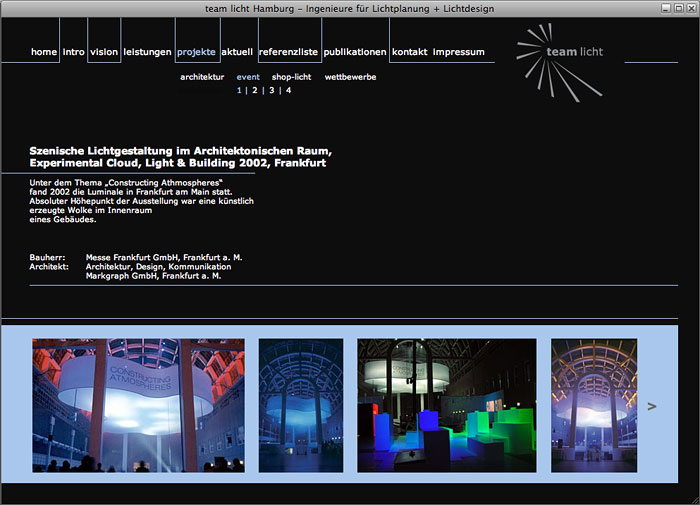Click the team licht logo
This screenshot has width=700, height=505.
560,62
